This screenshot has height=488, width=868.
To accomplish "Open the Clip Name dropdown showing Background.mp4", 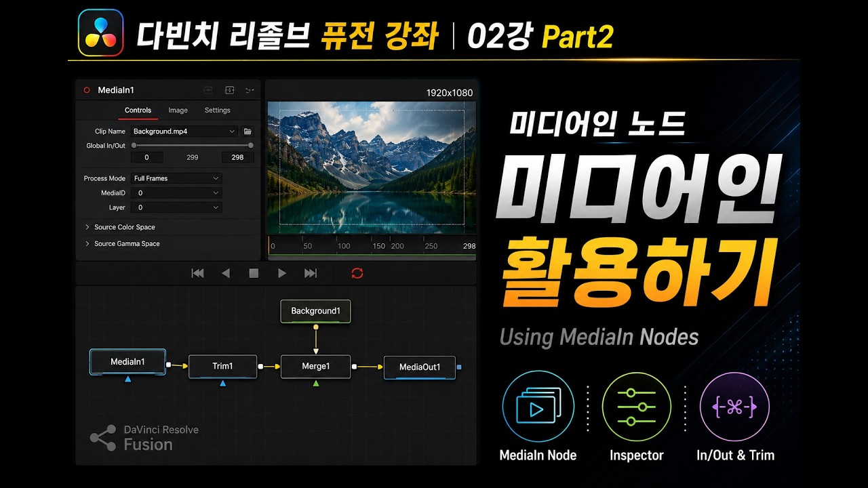I will click(x=184, y=131).
